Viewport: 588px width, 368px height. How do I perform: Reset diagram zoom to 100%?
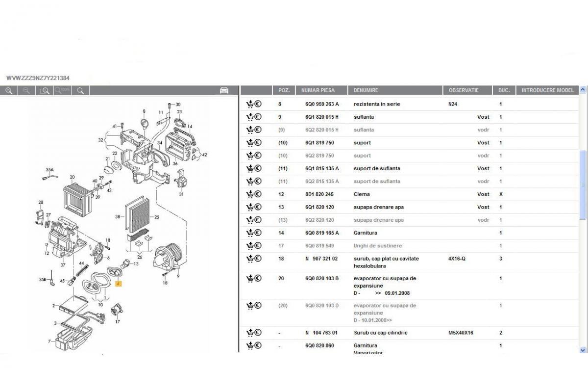[x=62, y=91]
